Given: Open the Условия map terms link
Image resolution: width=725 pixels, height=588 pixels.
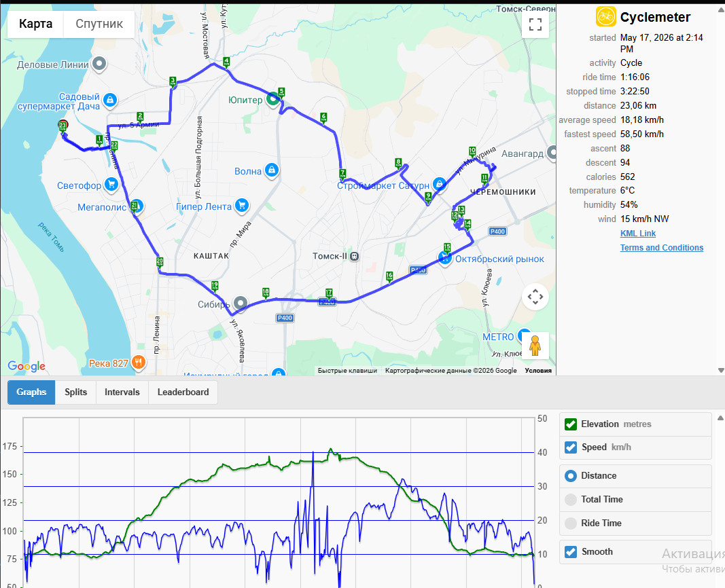Looking at the screenshot, I should (x=538, y=371).
